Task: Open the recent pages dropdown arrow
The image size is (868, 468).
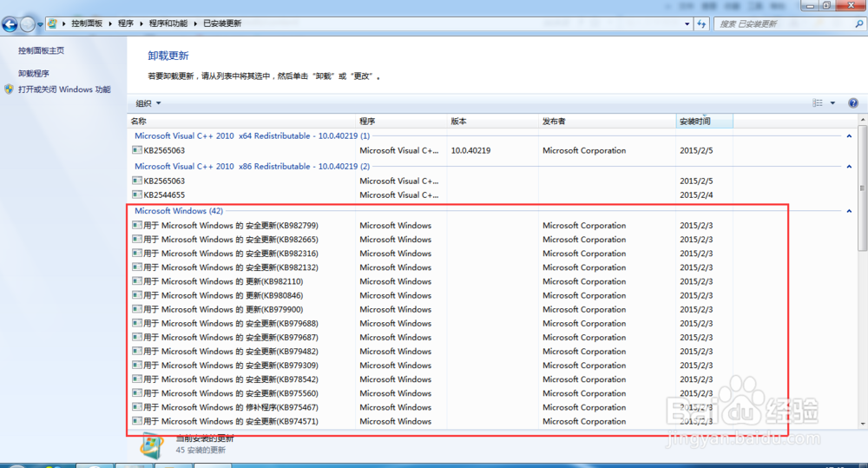Action: (40, 24)
